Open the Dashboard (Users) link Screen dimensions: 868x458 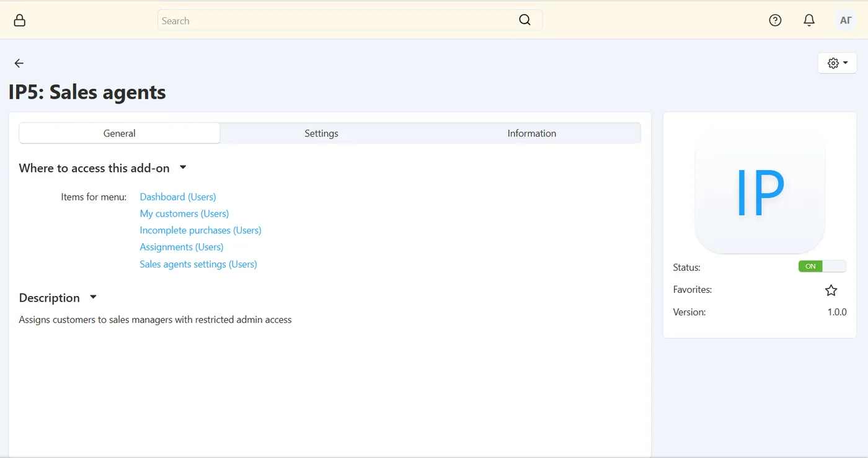[x=178, y=197]
